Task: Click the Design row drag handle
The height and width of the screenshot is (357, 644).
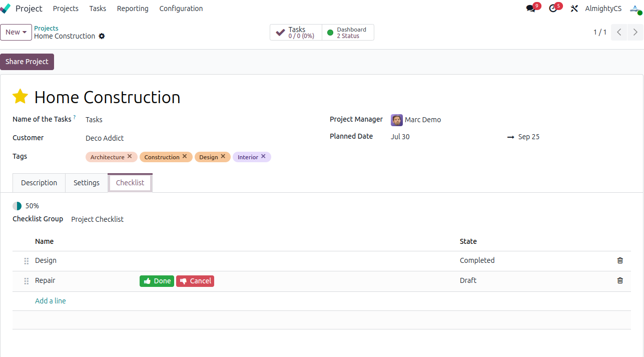Action: [27, 261]
